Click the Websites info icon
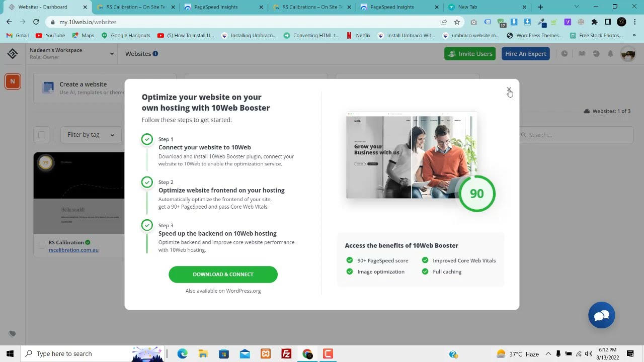This screenshot has height=362, width=644. [155, 54]
